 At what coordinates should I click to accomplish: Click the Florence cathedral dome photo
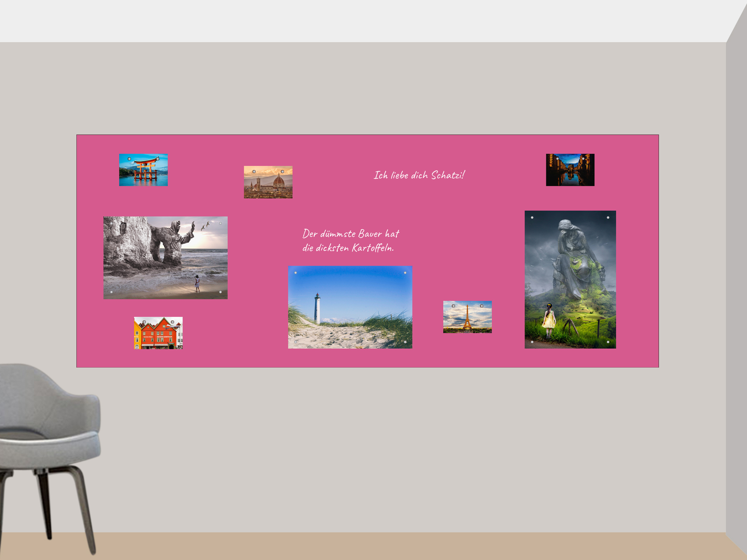[x=268, y=183]
